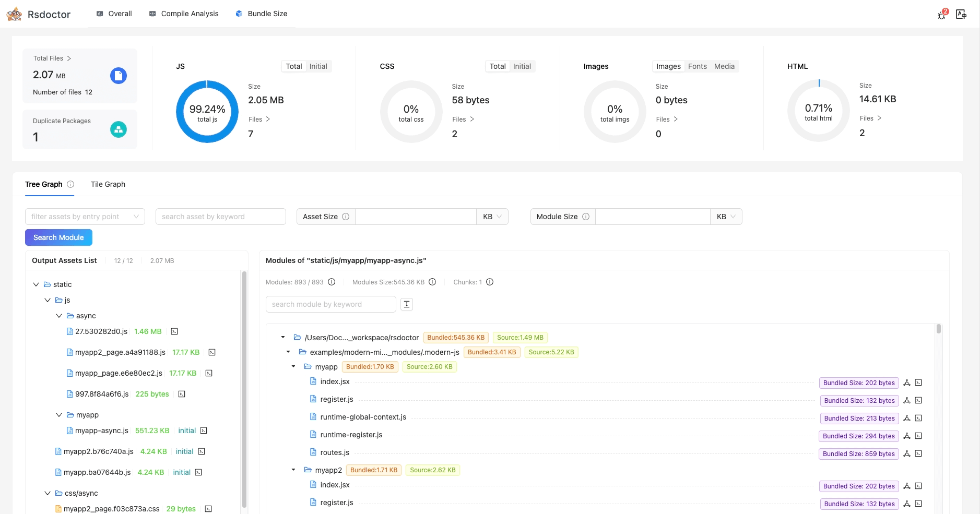The height and width of the screenshot is (514, 980).
Task: Select Images segment in Images card
Action: (668, 66)
